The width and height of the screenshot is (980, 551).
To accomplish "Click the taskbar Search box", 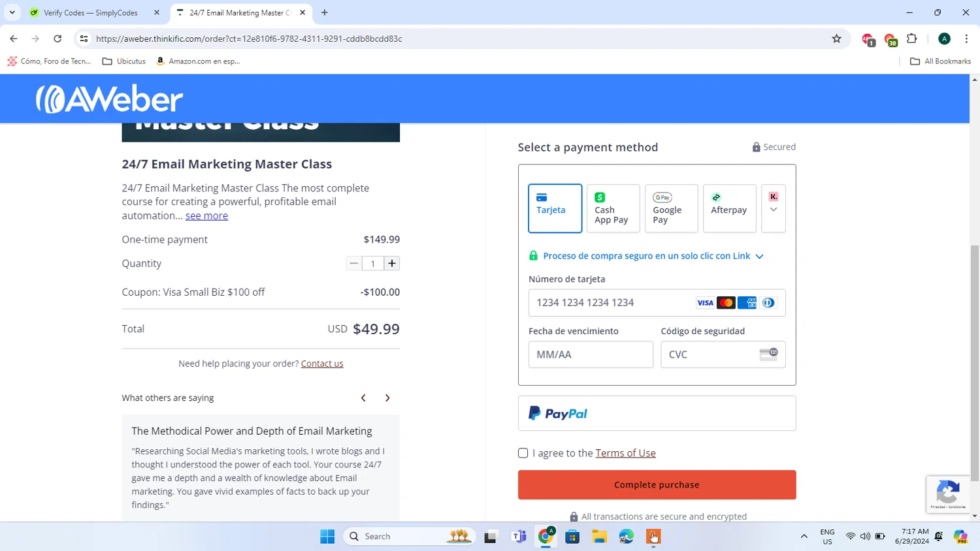I will coord(410,537).
